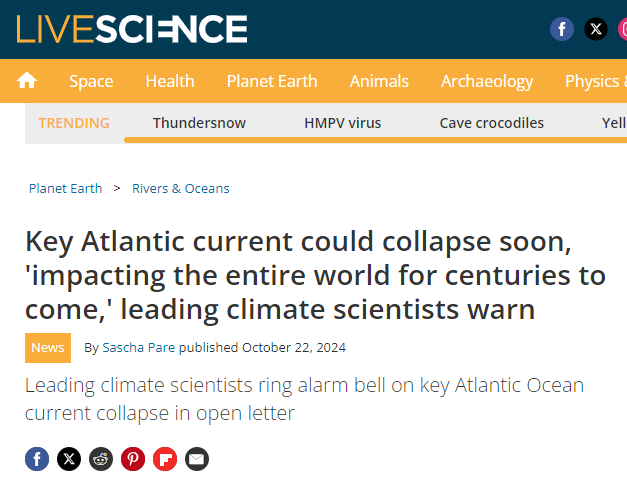Email this article using envelope icon
Image resolution: width=627 pixels, height=485 pixels.
[x=197, y=459]
